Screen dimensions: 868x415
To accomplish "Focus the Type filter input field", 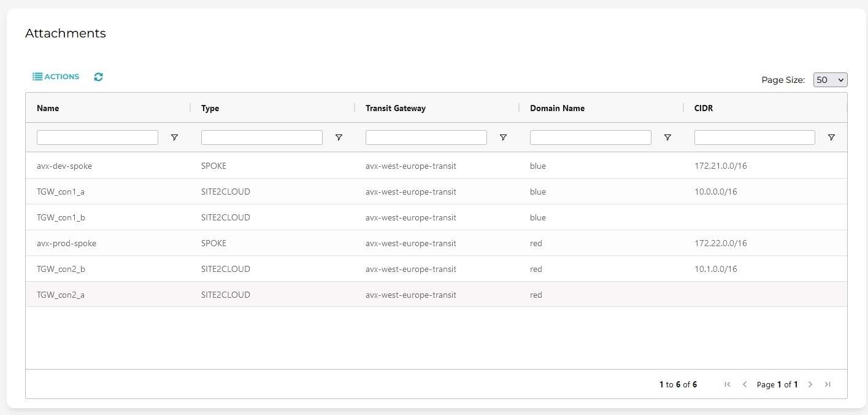I will [x=262, y=138].
